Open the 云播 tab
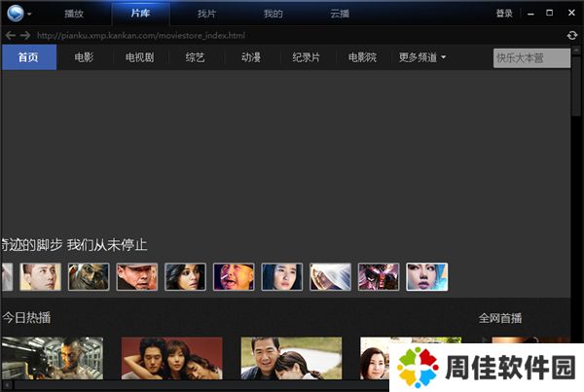The height and width of the screenshot is (392, 584). (340, 14)
